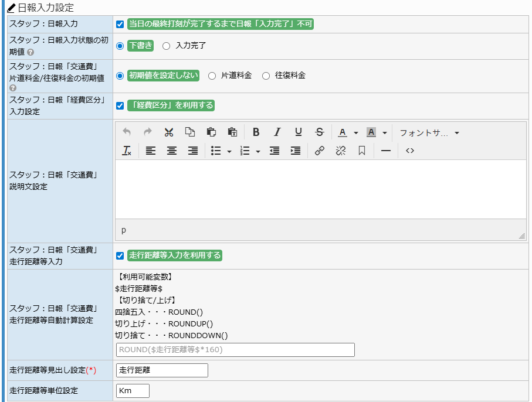Toggle bold formatting
This screenshot has width=532, height=402.
pos(256,132)
